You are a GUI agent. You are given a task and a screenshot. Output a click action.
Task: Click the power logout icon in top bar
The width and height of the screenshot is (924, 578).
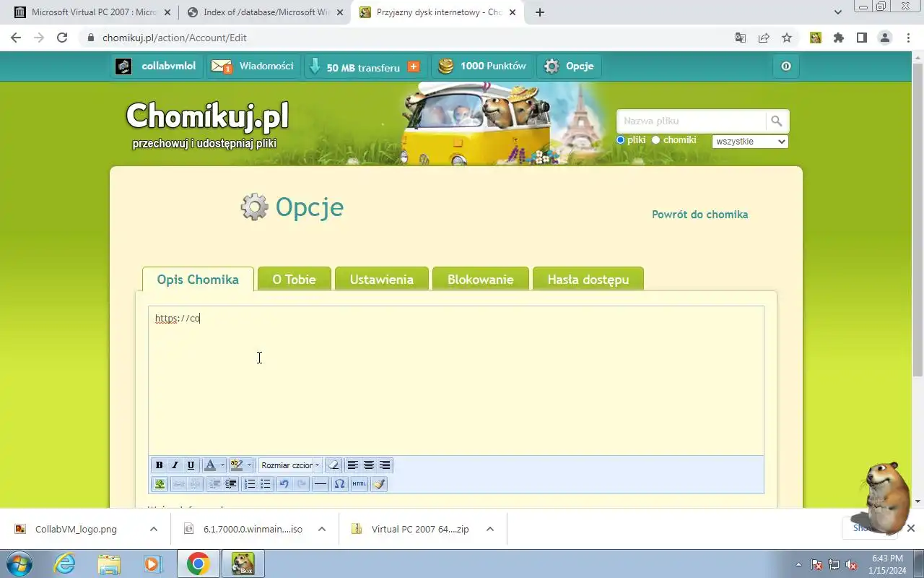coord(786,66)
